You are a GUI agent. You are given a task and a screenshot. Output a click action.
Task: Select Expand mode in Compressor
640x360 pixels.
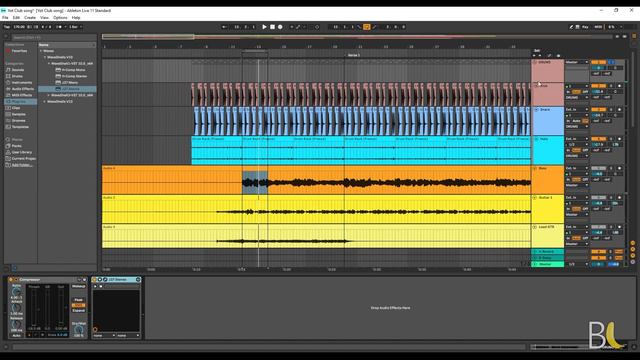(x=78, y=311)
